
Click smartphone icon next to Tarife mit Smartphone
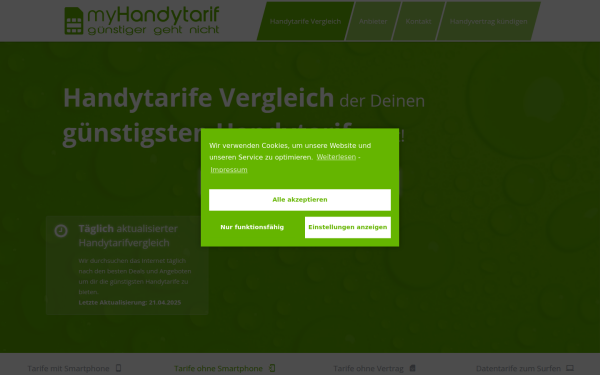[x=119, y=368]
